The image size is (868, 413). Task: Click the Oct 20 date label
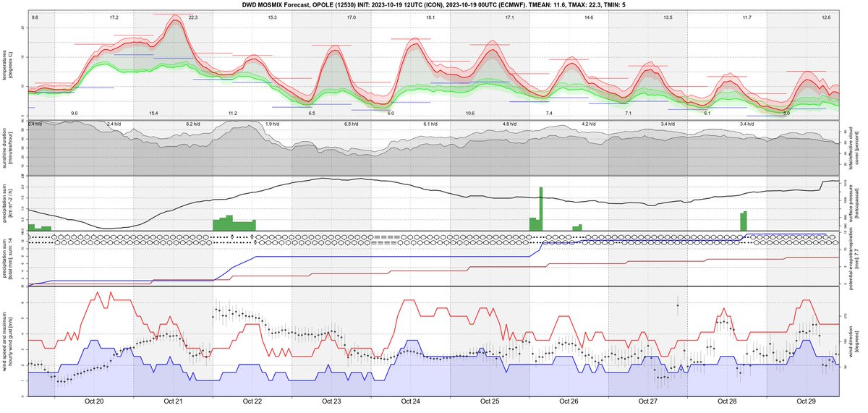95,401
